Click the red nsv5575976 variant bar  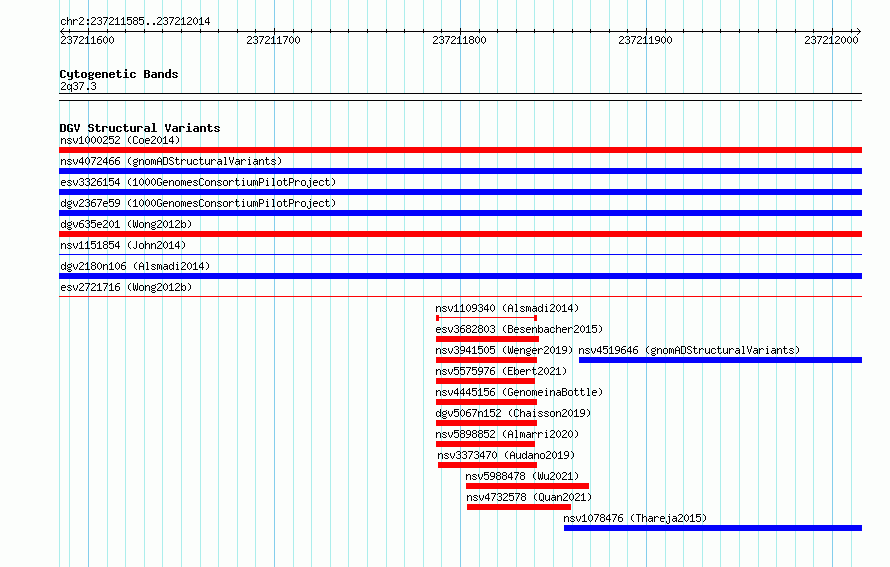tap(485, 381)
